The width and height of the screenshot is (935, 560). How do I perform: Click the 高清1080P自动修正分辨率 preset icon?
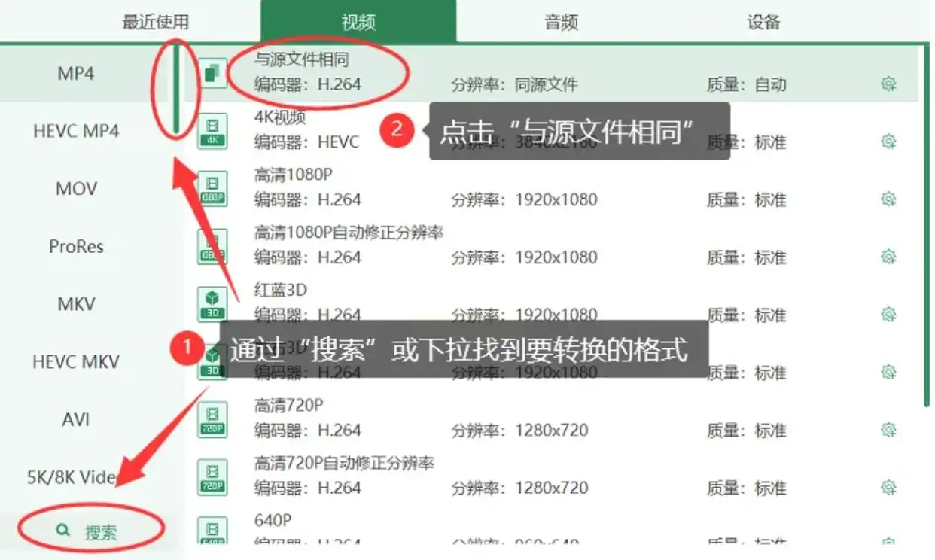coord(212,246)
